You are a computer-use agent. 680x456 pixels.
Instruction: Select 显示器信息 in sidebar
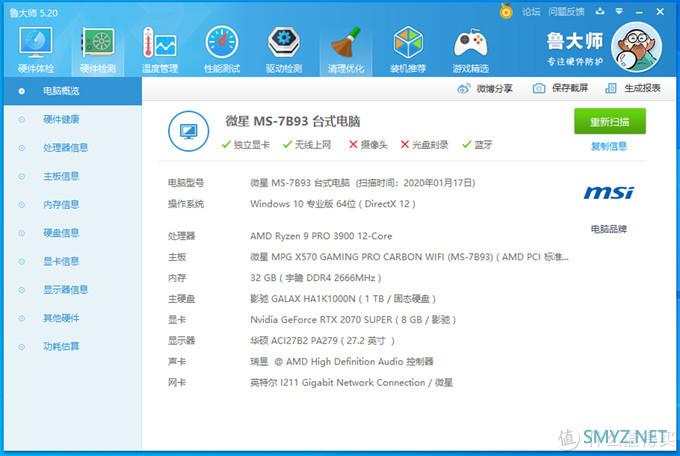(73, 289)
